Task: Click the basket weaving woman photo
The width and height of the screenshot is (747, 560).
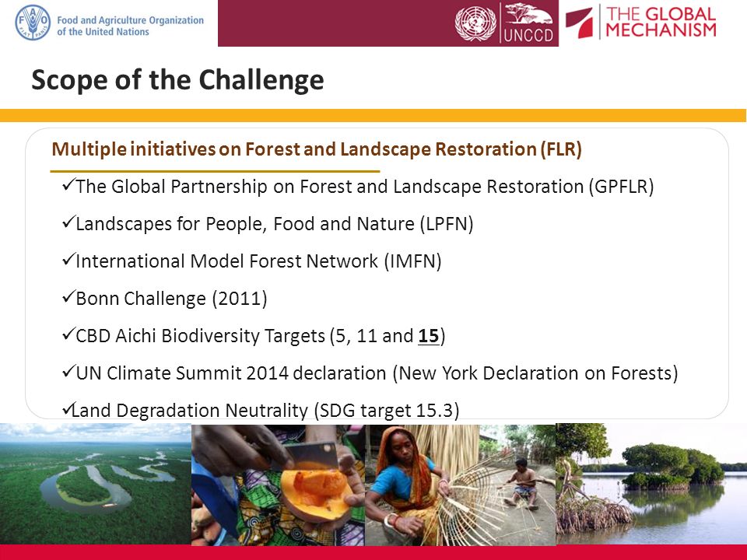Action: click(460, 485)
